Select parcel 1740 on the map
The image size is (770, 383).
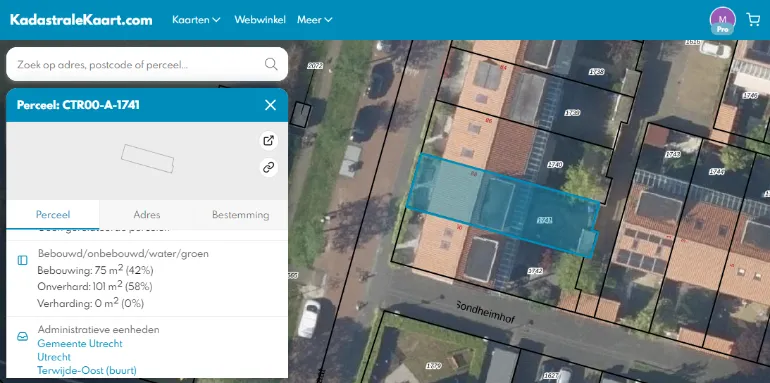(554, 164)
